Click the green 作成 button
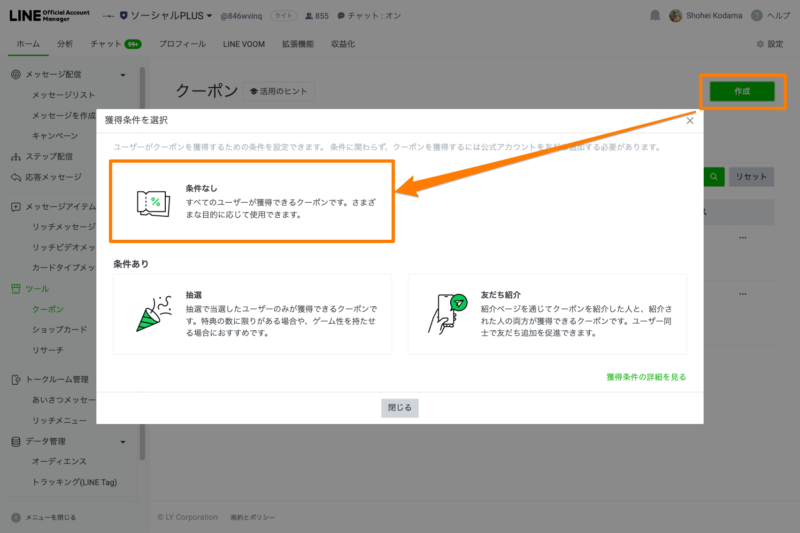This screenshot has height=533, width=800. click(x=742, y=91)
